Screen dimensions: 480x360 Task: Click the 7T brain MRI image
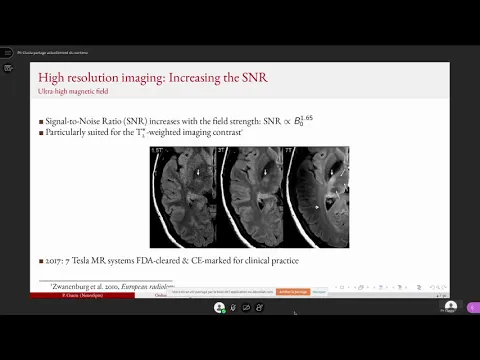[316, 197]
